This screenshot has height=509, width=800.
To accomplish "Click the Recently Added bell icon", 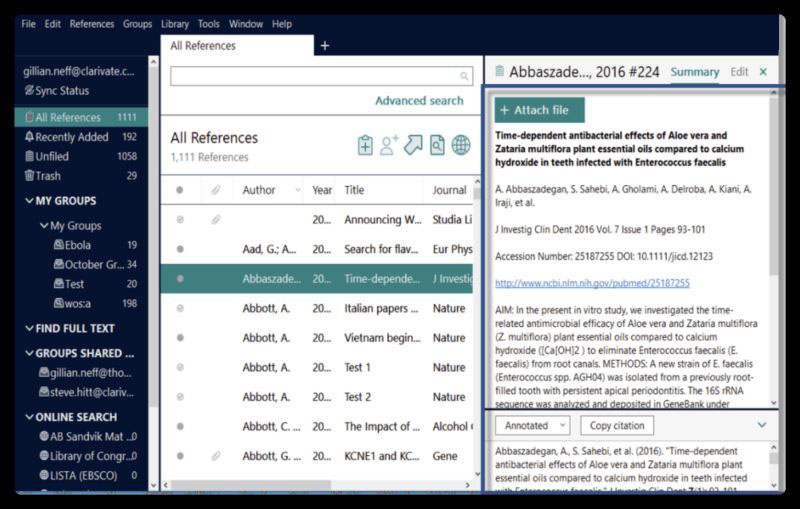I will 30,137.
